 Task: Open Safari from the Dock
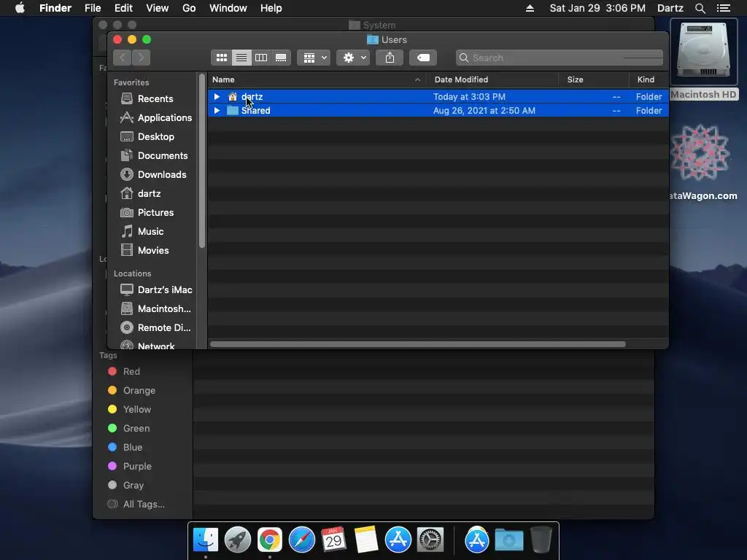point(302,540)
